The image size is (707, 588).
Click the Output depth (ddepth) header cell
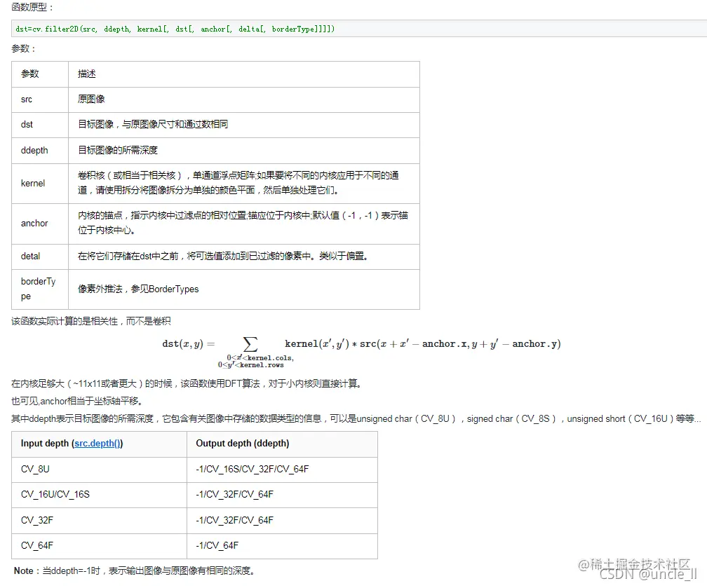[x=241, y=444]
